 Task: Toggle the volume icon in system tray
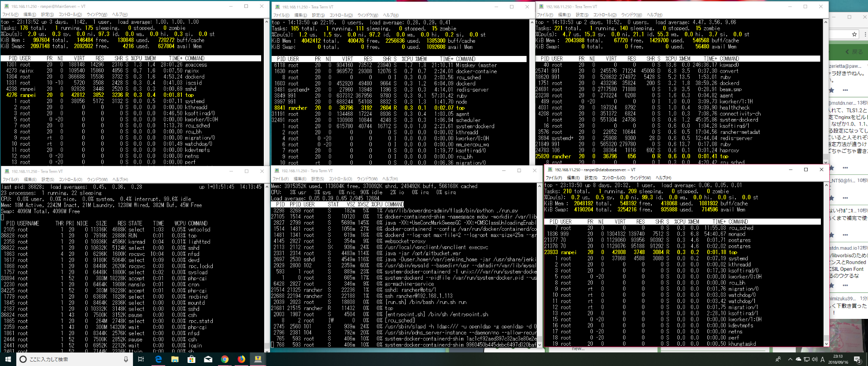(x=814, y=359)
